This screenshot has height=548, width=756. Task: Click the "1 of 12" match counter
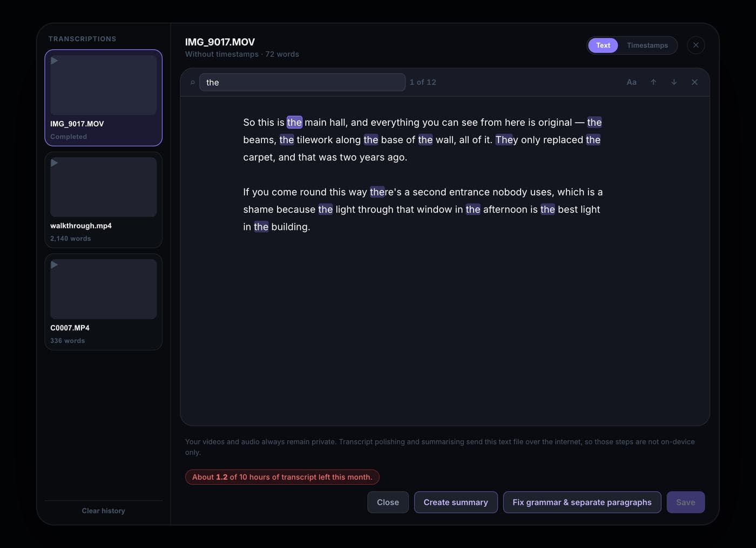[423, 82]
